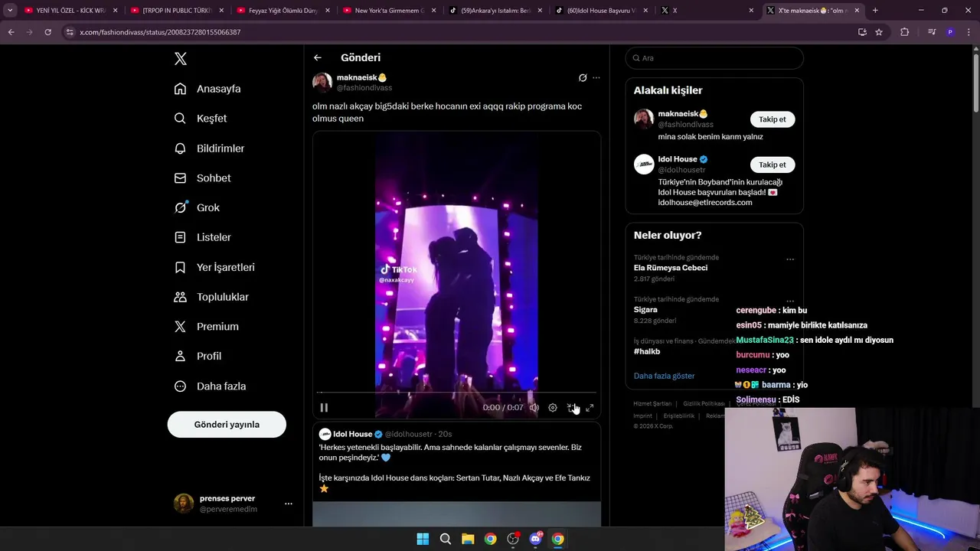Viewport: 980px width, 551px height.
Task: Go back in browser history
Action: 11,32
